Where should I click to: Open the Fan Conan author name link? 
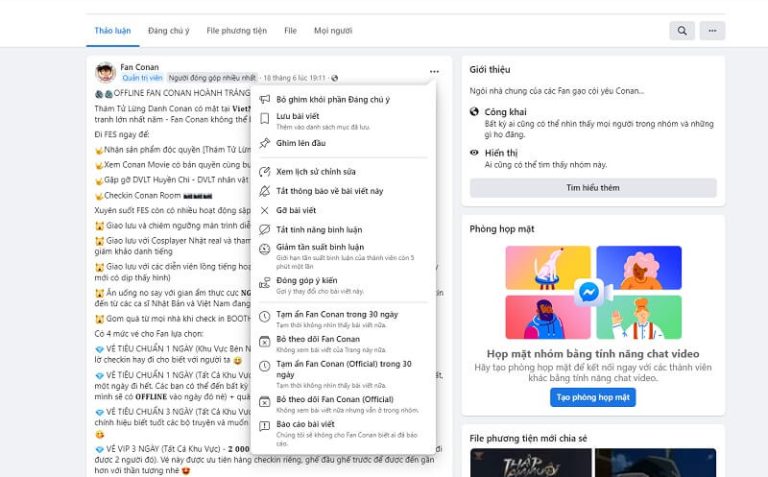point(140,67)
